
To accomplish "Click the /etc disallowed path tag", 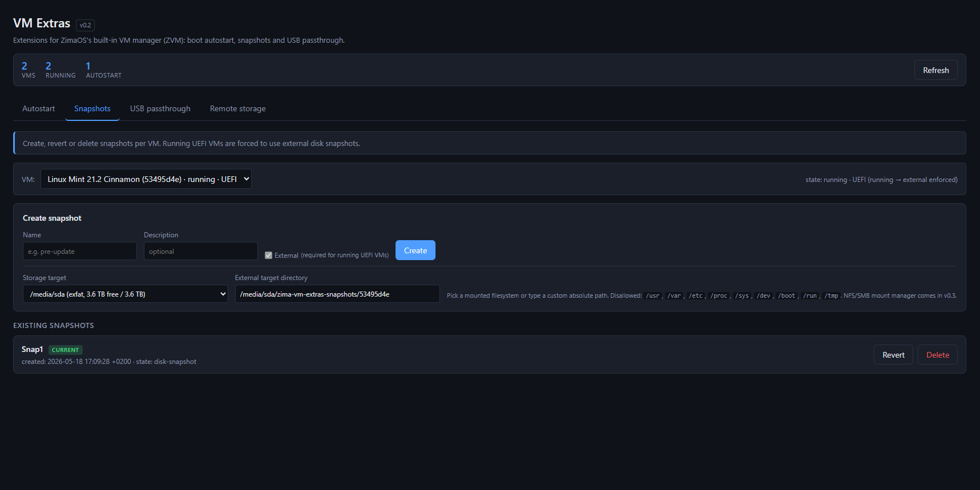I will coord(695,295).
